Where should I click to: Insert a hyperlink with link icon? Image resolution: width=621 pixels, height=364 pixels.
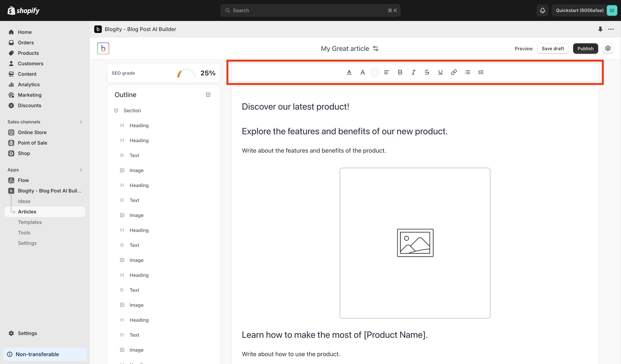coord(454,72)
